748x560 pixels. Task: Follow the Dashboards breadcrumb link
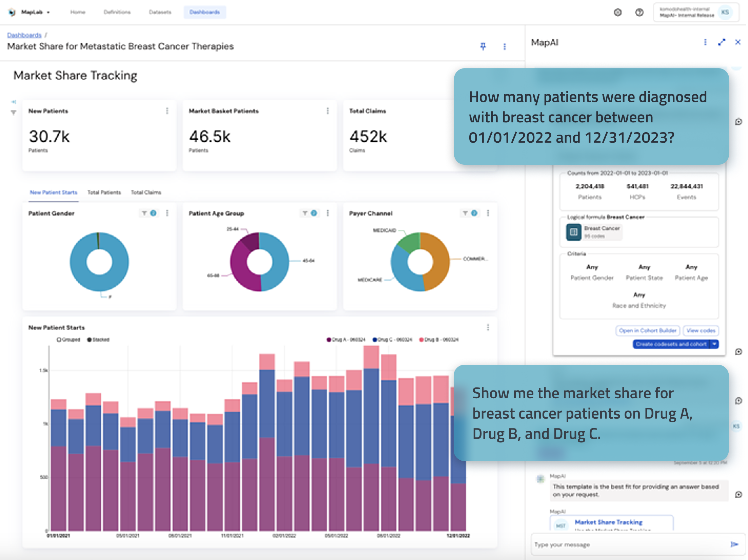click(x=24, y=35)
